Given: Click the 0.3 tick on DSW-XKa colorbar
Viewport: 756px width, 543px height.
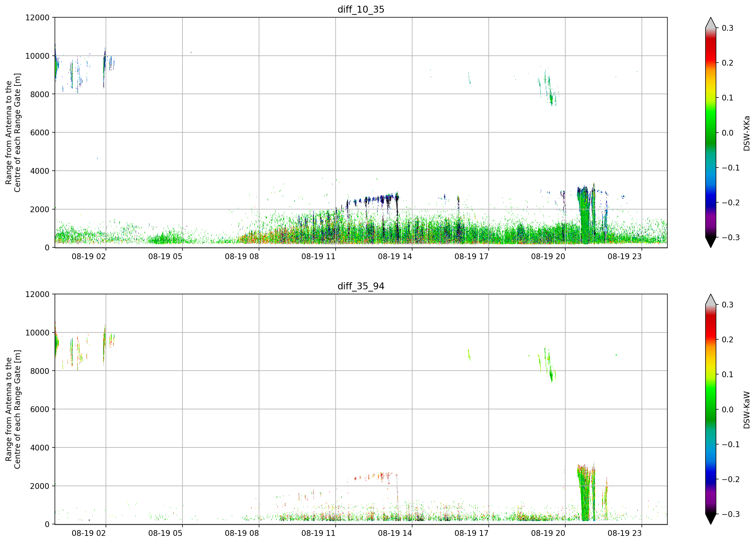Looking at the screenshot, I should coord(727,28).
